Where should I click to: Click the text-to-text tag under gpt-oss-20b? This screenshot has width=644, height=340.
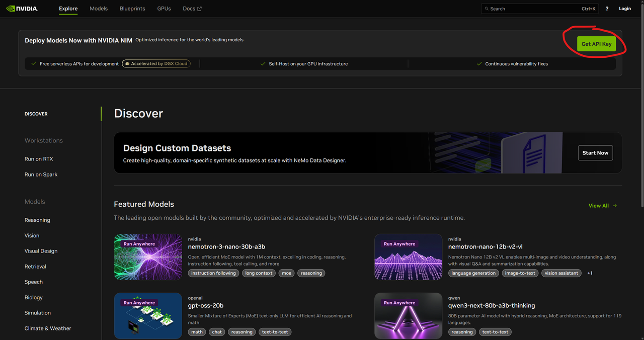click(x=275, y=332)
